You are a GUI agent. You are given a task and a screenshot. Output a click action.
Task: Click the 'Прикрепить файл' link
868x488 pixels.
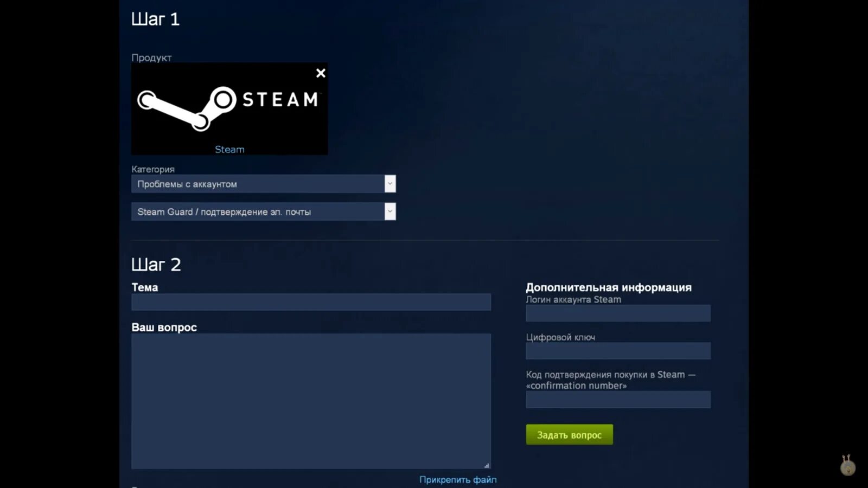[458, 480]
